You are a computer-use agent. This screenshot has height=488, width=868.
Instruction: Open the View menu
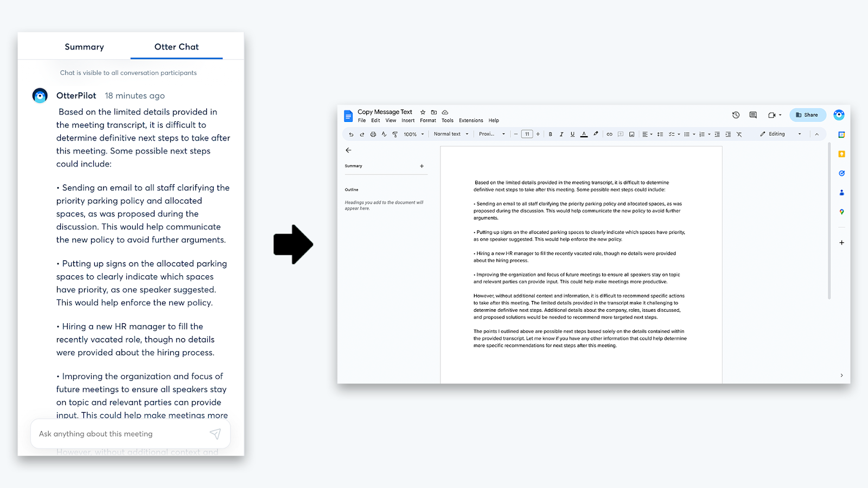coord(391,120)
